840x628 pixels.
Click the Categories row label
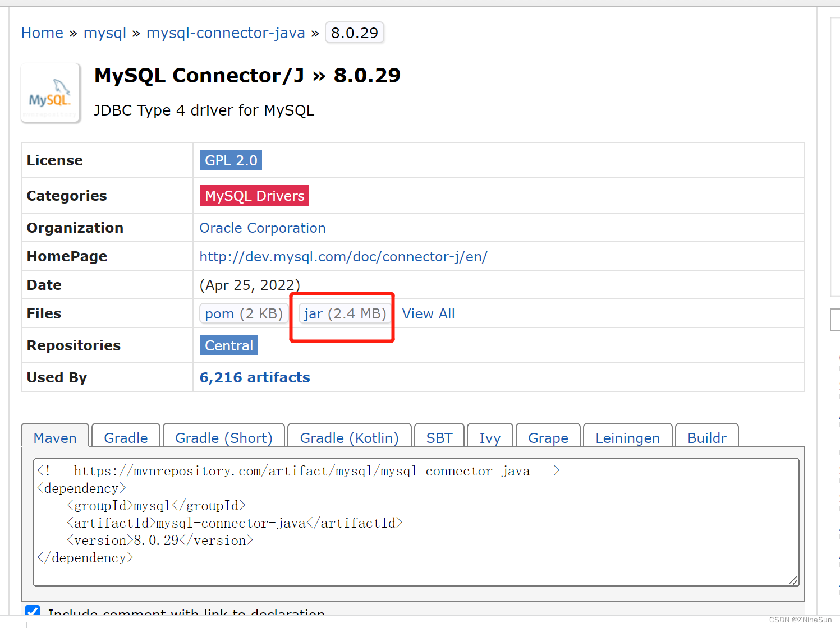tap(67, 196)
